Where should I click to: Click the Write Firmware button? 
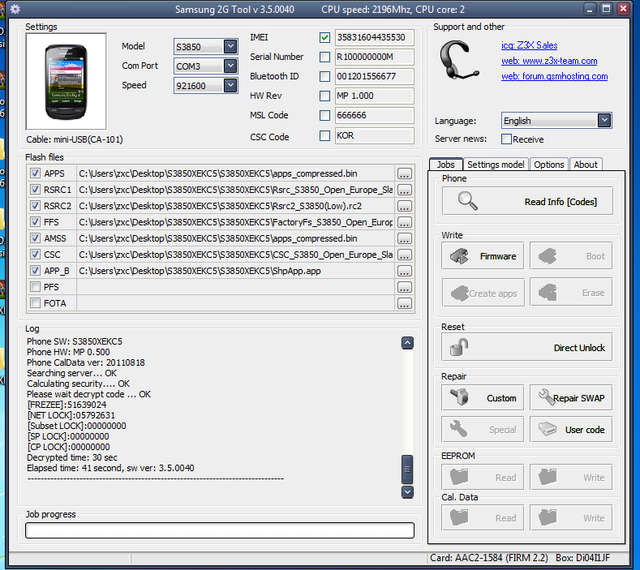[x=482, y=256]
